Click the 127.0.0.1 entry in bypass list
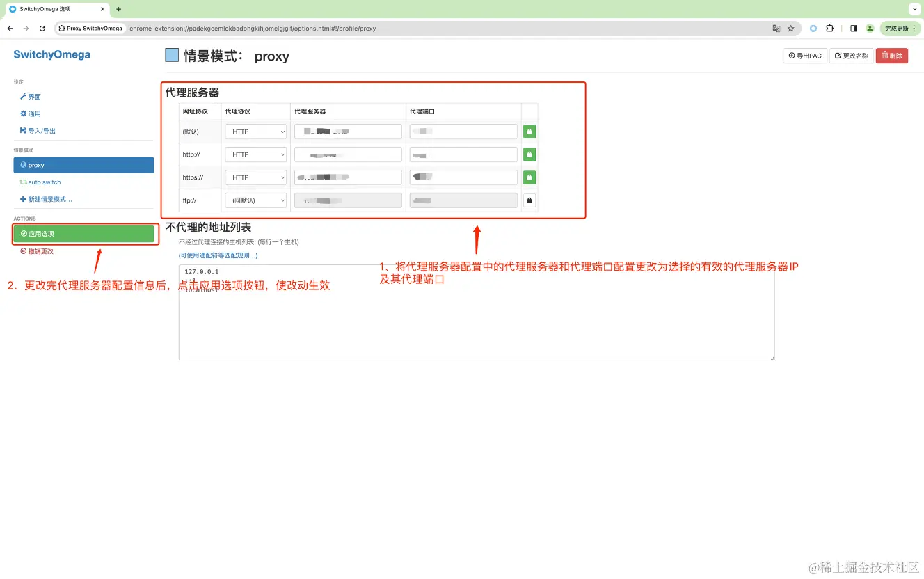 coord(202,272)
